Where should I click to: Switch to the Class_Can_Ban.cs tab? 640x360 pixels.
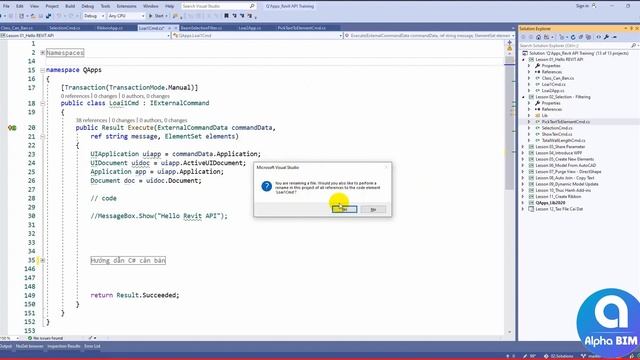click(x=17, y=28)
